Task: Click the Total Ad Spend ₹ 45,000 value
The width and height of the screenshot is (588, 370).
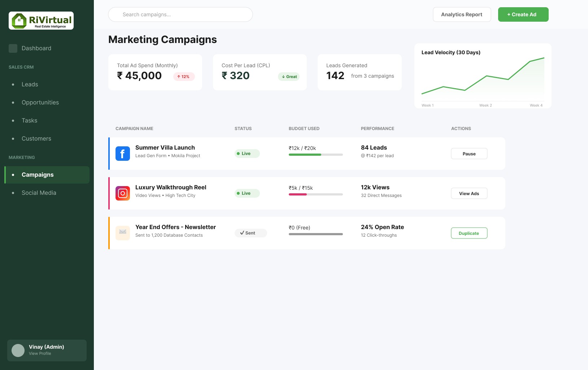Action: click(139, 76)
